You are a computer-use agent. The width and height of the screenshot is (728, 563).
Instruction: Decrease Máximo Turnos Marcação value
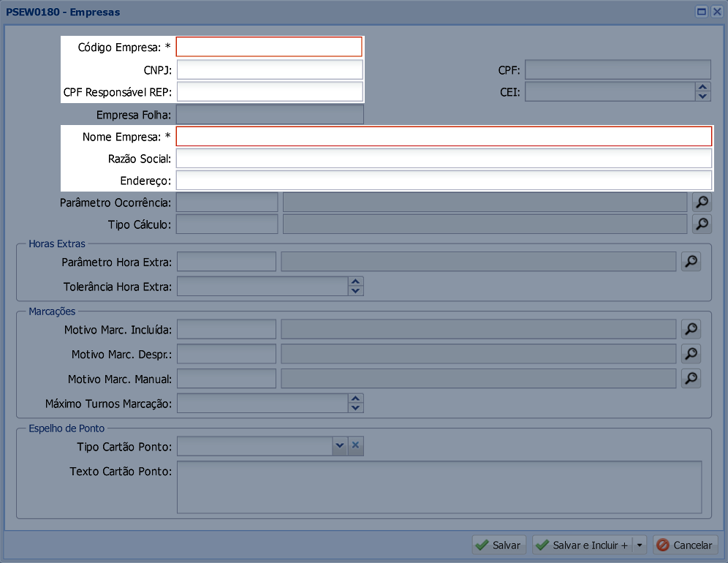(x=356, y=408)
